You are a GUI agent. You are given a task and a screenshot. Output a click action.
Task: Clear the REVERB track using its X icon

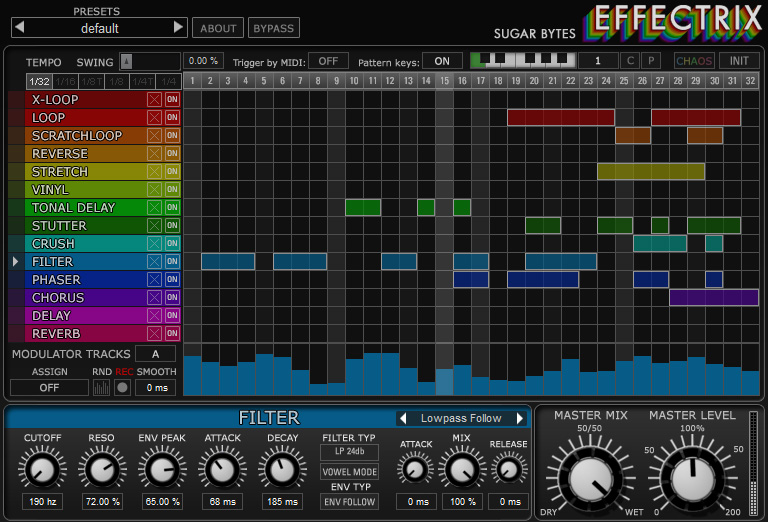pyautogui.click(x=154, y=334)
